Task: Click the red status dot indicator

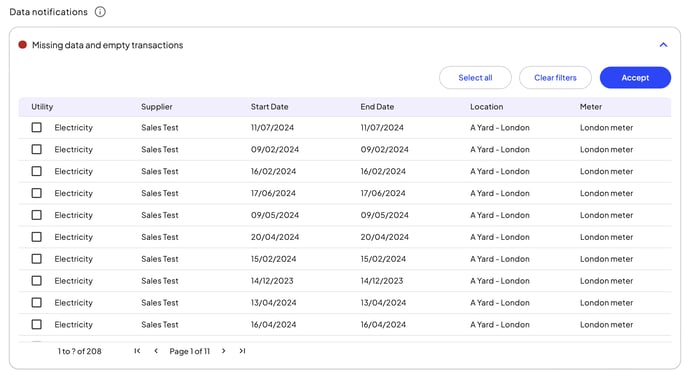Action: [22, 45]
